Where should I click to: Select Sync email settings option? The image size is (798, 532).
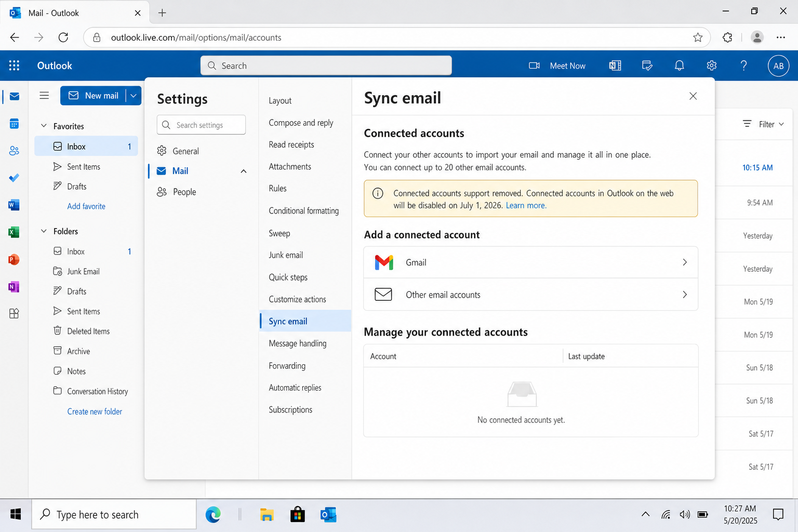click(x=305, y=321)
